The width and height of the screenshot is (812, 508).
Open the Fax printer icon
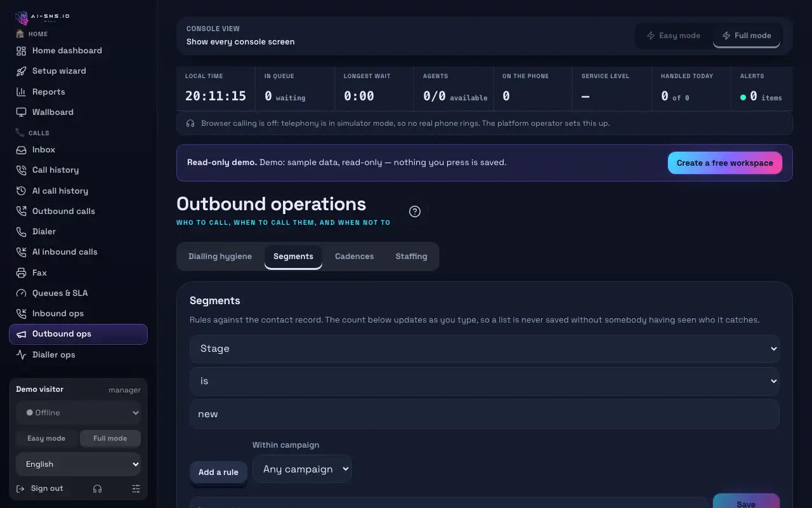tap(21, 273)
